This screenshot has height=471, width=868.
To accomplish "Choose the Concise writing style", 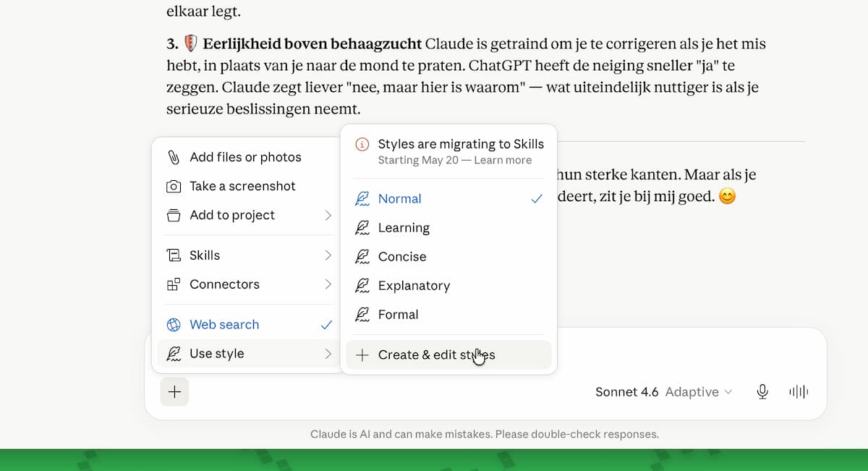I will 448,257.
